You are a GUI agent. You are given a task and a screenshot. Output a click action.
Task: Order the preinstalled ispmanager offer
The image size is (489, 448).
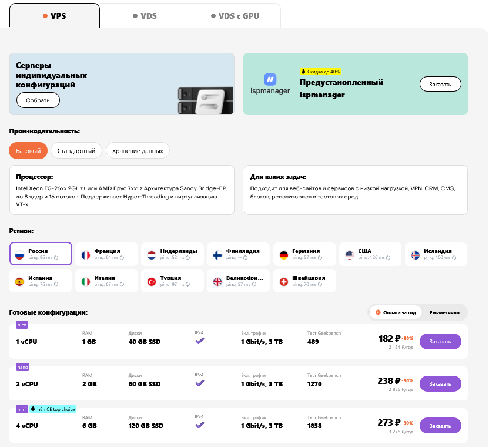point(440,84)
